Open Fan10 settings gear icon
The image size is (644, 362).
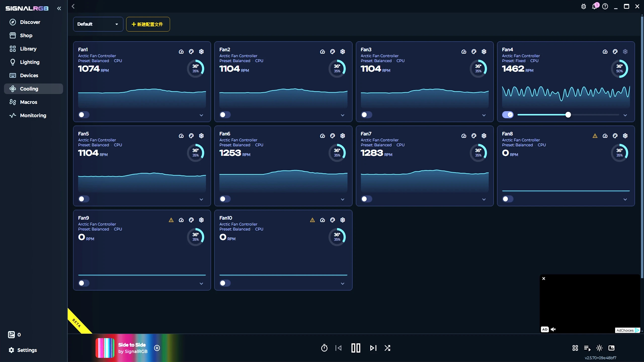[x=343, y=220]
